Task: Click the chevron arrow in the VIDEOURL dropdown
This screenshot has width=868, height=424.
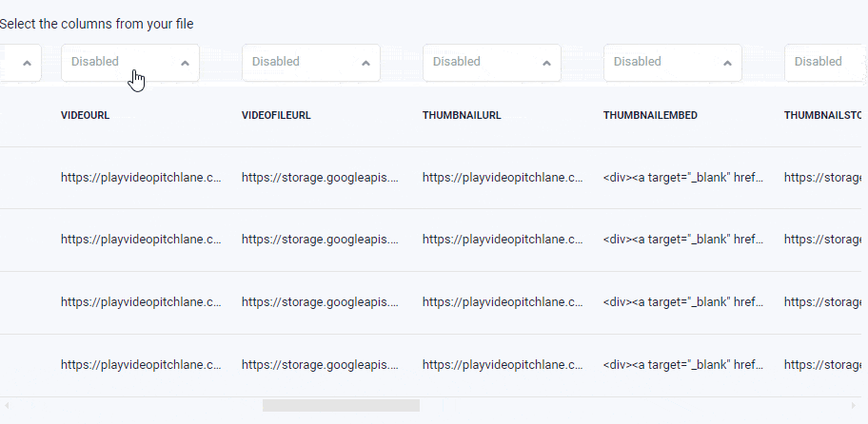Action: (186, 63)
